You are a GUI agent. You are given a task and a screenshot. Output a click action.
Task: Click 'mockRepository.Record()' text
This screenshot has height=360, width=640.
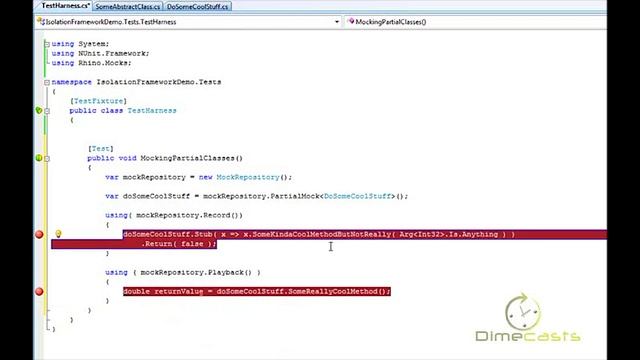pyautogui.click(x=187, y=215)
